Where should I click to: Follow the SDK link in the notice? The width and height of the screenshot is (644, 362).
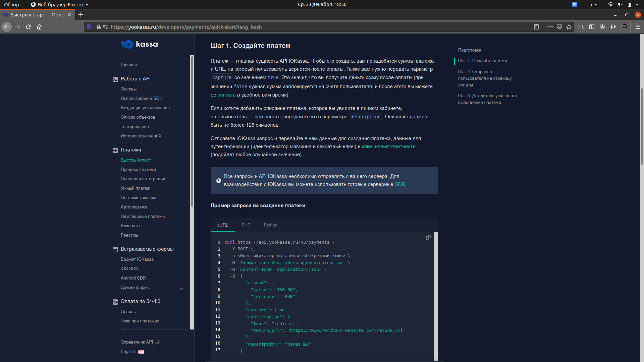click(400, 184)
